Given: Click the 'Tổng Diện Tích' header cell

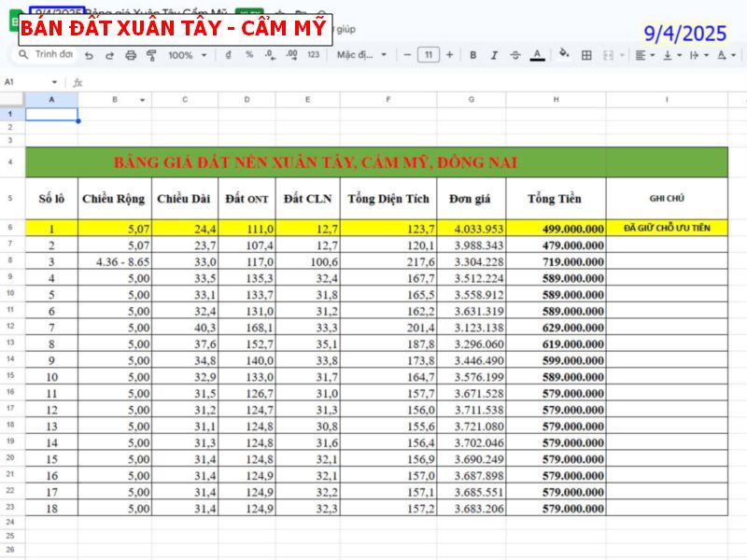Looking at the screenshot, I should click(388, 199).
